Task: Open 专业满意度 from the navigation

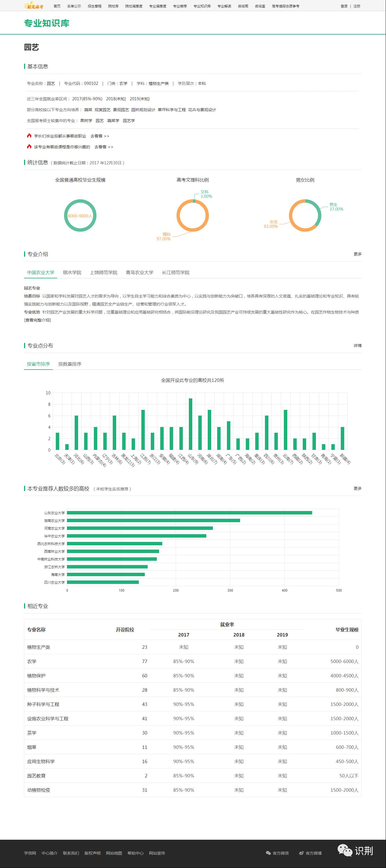Action: point(158,6)
